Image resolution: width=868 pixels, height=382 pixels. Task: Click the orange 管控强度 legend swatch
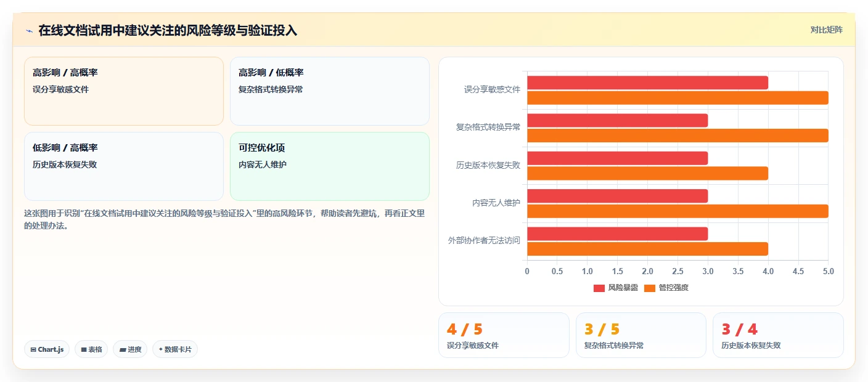pyautogui.click(x=650, y=288)
